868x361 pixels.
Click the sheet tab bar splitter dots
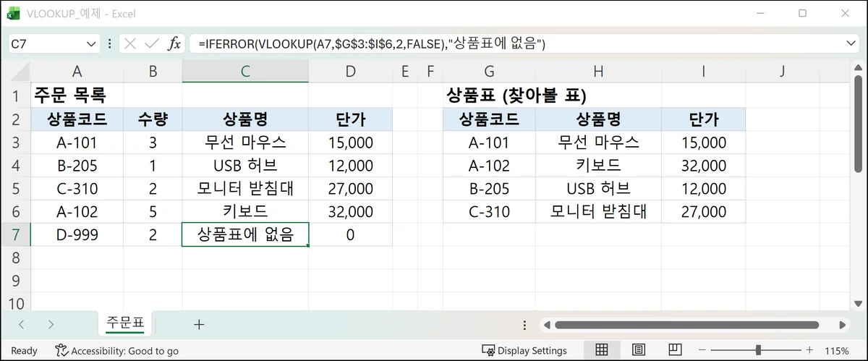(523, 325)
